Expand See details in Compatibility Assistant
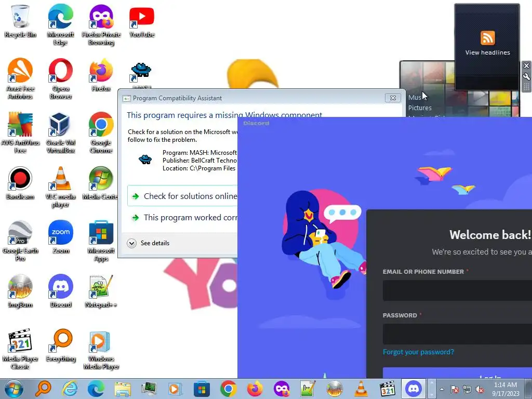Viewport: 532px width, 399px height. [148, 243]
